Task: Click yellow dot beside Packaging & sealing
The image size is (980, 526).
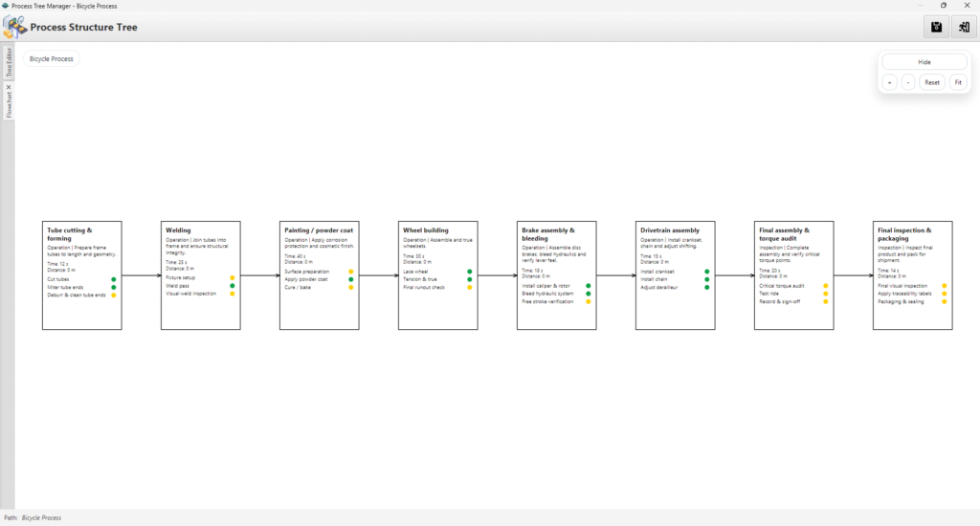Action: coord(944,301)
